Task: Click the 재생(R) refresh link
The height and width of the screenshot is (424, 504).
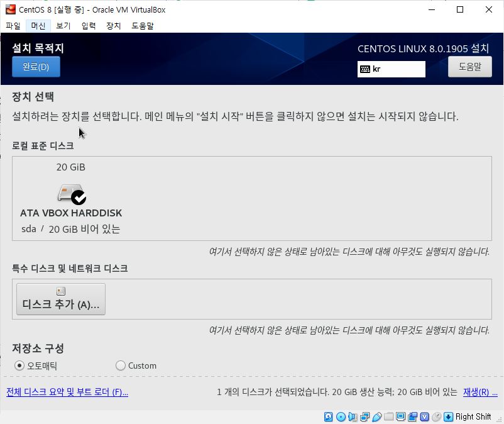Action: (480, 392)
